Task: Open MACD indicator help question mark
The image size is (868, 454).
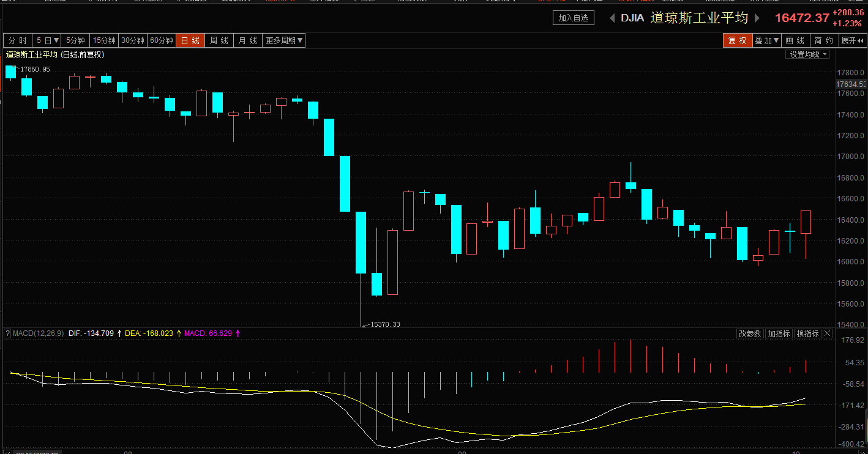Action: [x=7, y=333]
